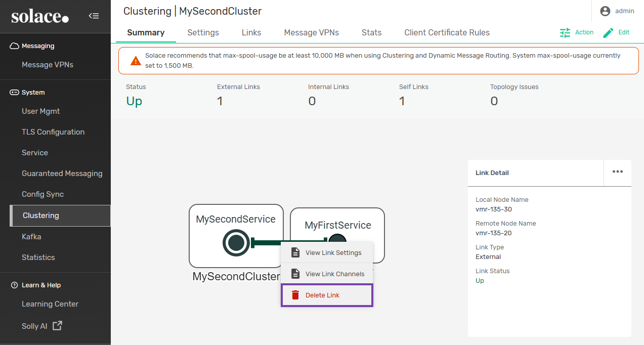644x345 pixels.
Task: Click the admin user account icon
Action: 605,11
